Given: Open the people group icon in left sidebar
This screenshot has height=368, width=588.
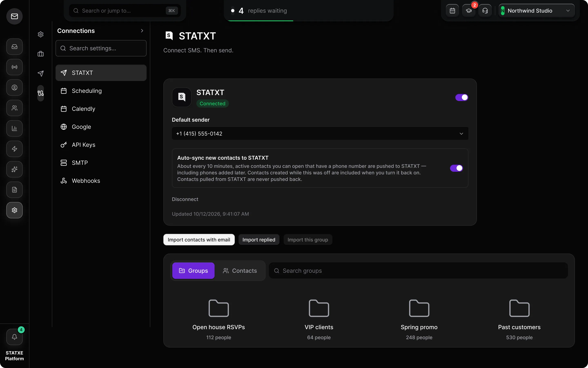Looking at the screenshot, I should (14, 108).
